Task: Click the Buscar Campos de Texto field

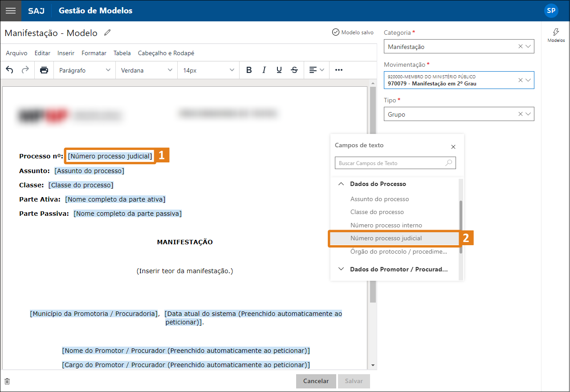Action: tap(391, 163)
